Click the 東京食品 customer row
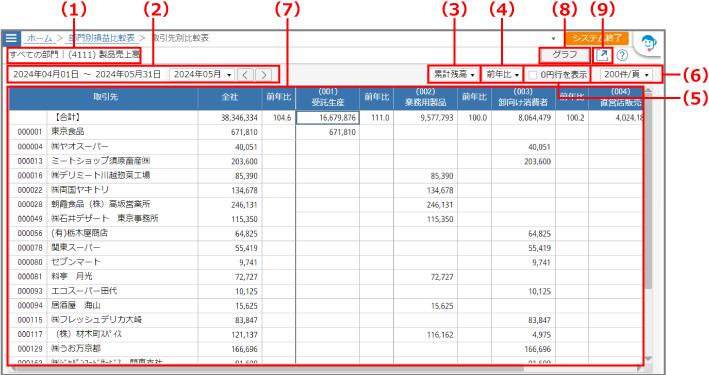 coord(325,132)
